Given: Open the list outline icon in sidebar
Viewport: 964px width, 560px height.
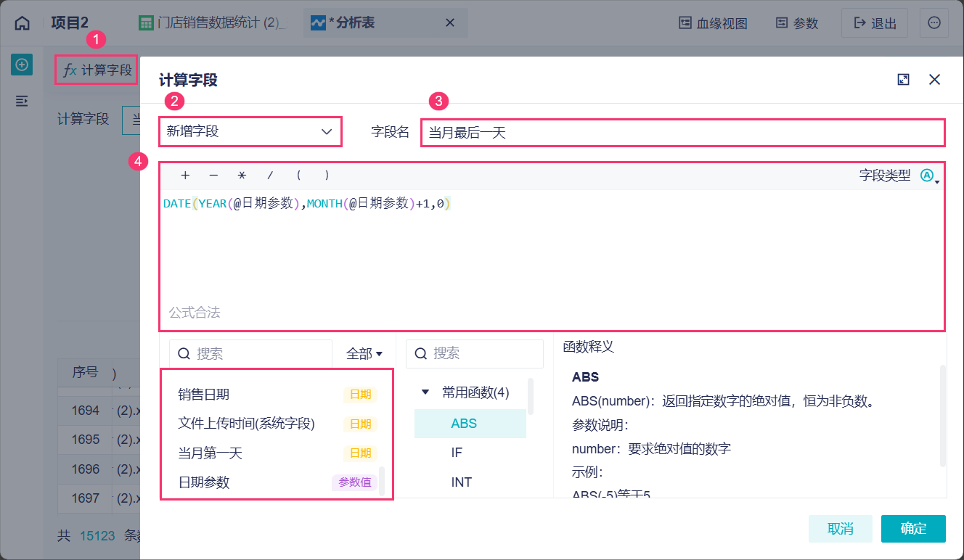Looking at the screenshot, I should [x=22, y=101].
